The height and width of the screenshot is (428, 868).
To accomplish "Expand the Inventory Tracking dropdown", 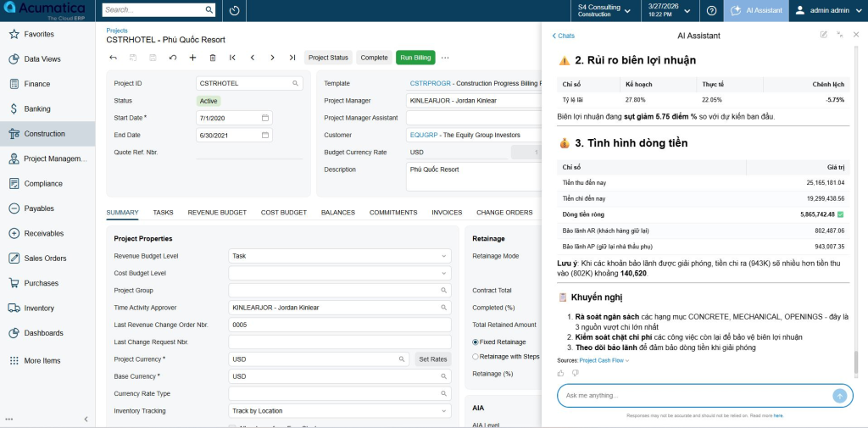I will 443,411.
